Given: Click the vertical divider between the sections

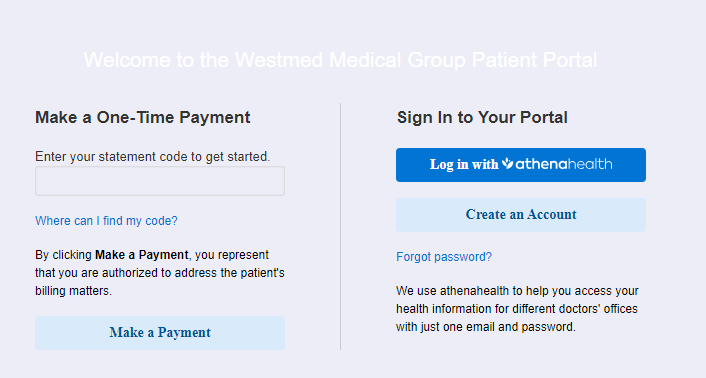Looking at the screenshot, I should click(x=340, y=226).
